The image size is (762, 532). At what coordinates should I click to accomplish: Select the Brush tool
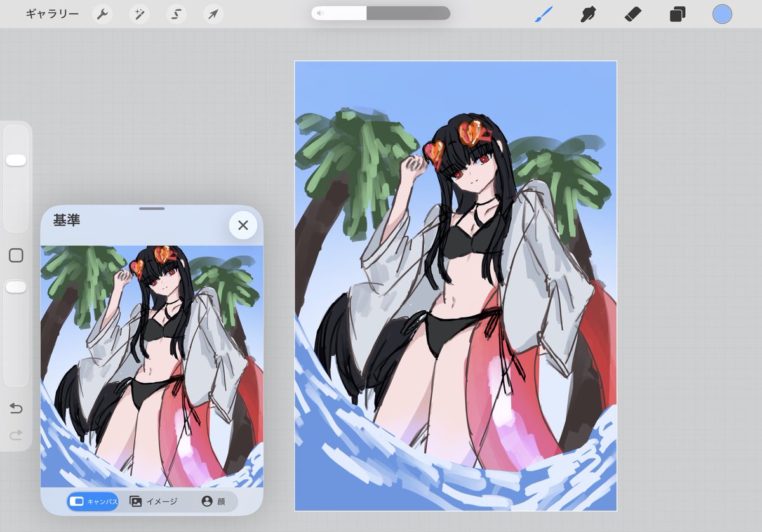tap(543, 14)
